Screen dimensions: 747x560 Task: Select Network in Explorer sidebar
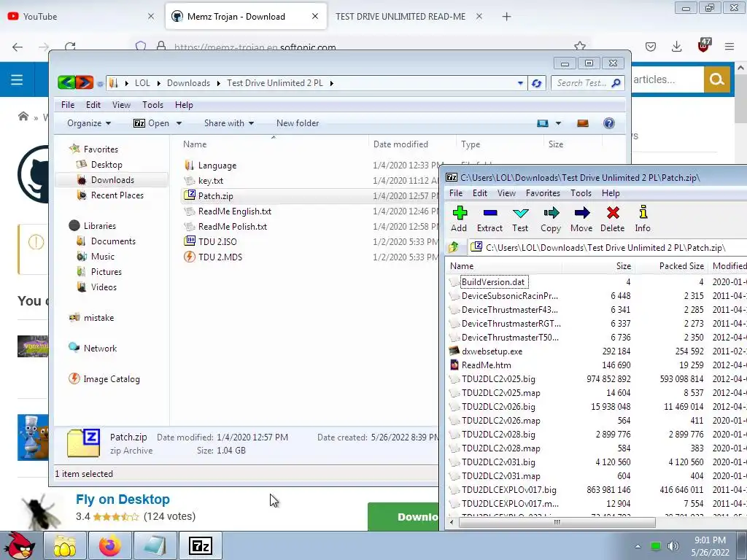[100, 348]
